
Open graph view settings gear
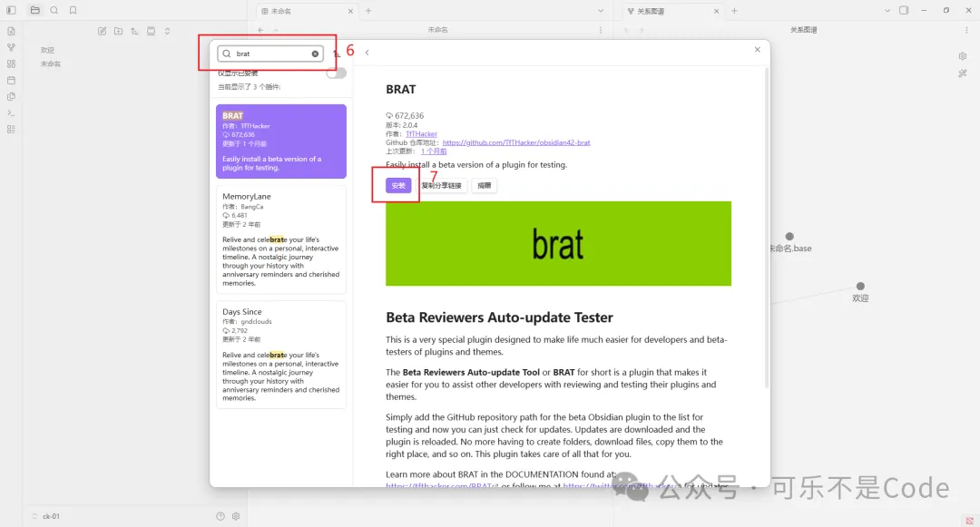click(x=963, y=56)
